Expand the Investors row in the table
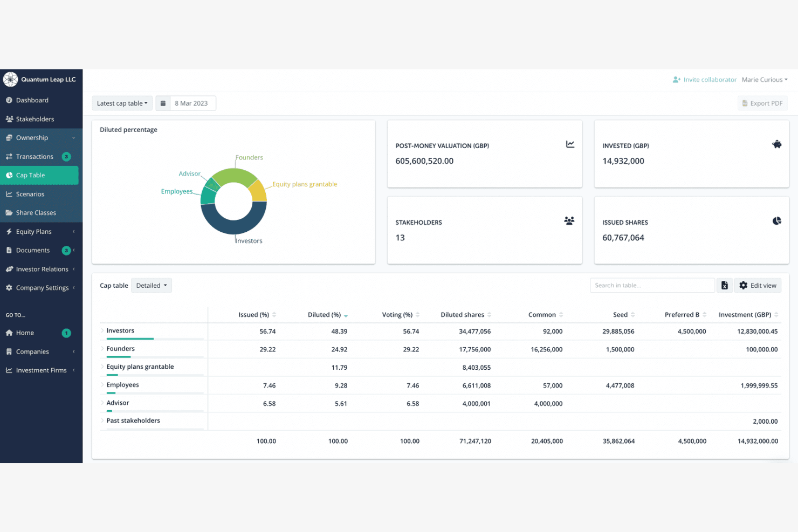This screenshot has width=798, height=532. [101, 330]
